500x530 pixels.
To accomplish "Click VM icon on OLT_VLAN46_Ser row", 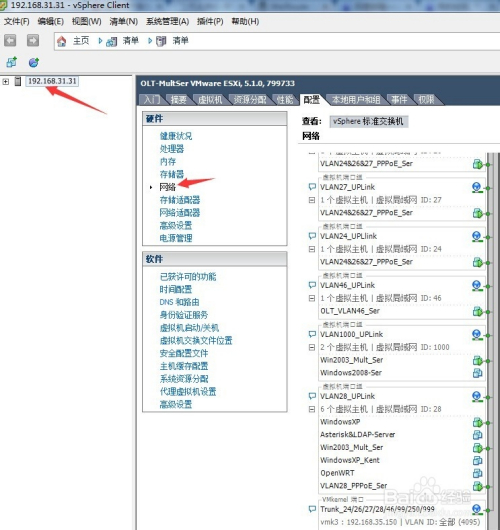I will tap(477, 311).
